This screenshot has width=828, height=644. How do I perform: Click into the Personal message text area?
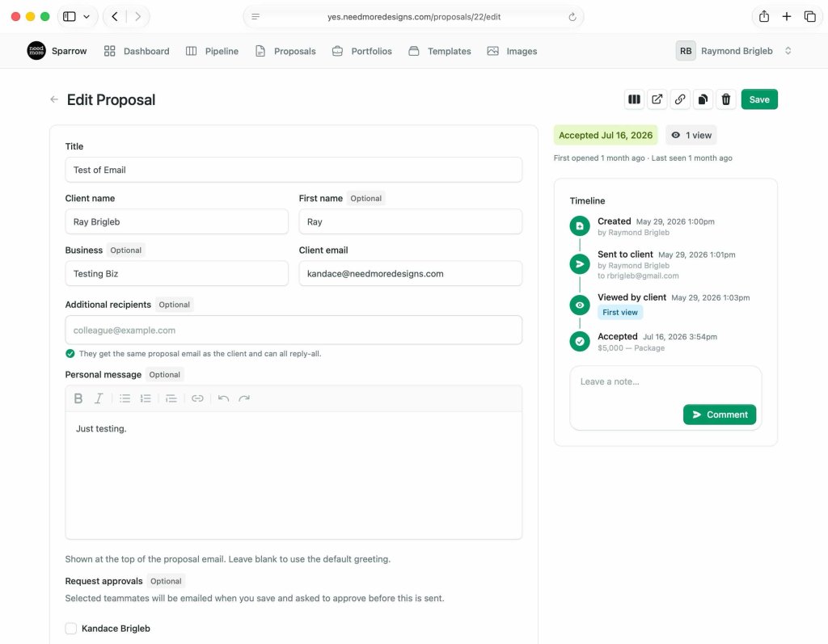tap(294, 475)
